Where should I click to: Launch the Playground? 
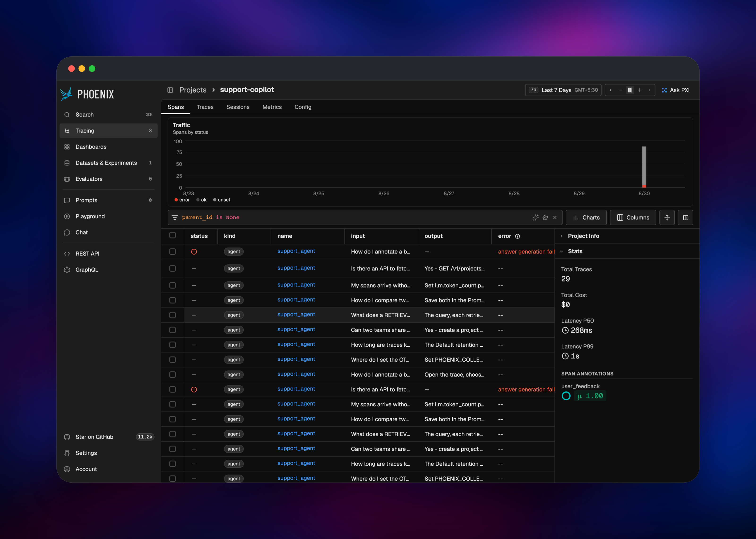pyautogui.click(x=108, y=216)
